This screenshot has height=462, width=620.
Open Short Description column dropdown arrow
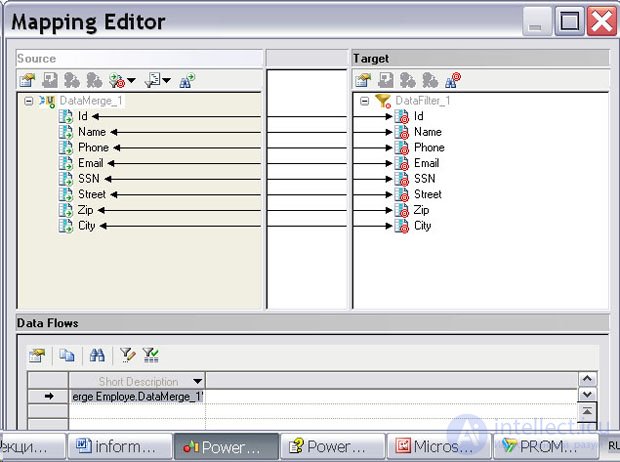(197, 382)
